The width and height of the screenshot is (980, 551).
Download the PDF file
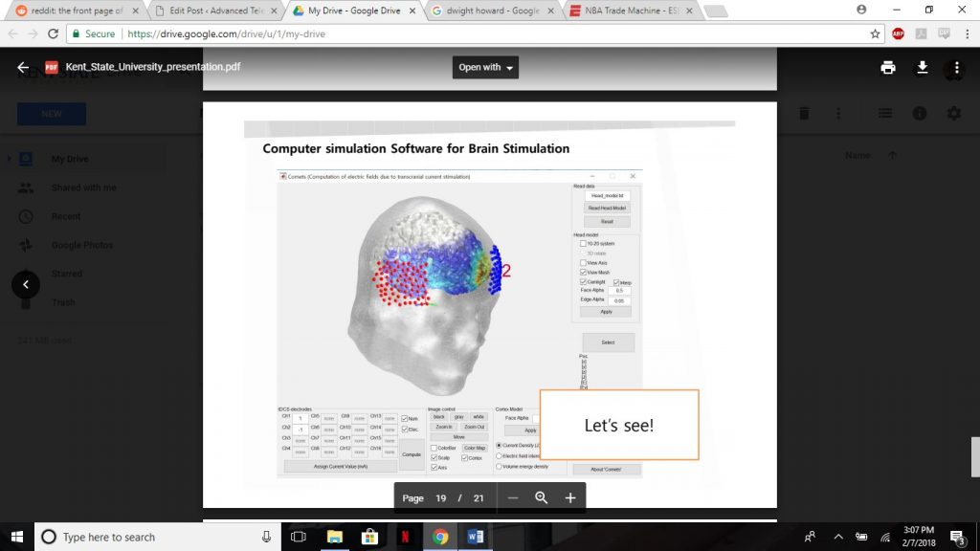(x=922, y=68)
